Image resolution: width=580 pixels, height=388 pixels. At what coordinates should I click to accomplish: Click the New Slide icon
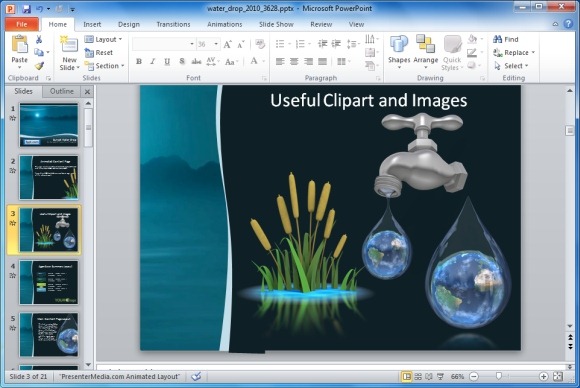[x=69, y=44]
